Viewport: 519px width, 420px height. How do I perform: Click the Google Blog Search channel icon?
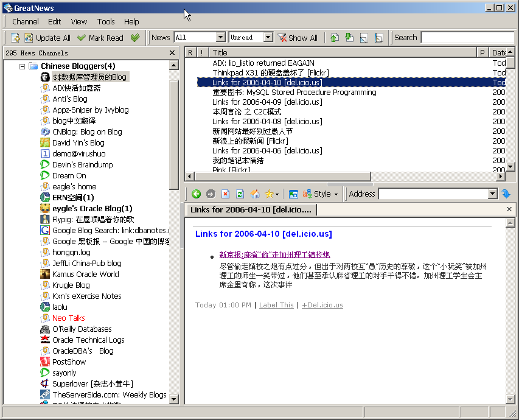coord(45,230)
